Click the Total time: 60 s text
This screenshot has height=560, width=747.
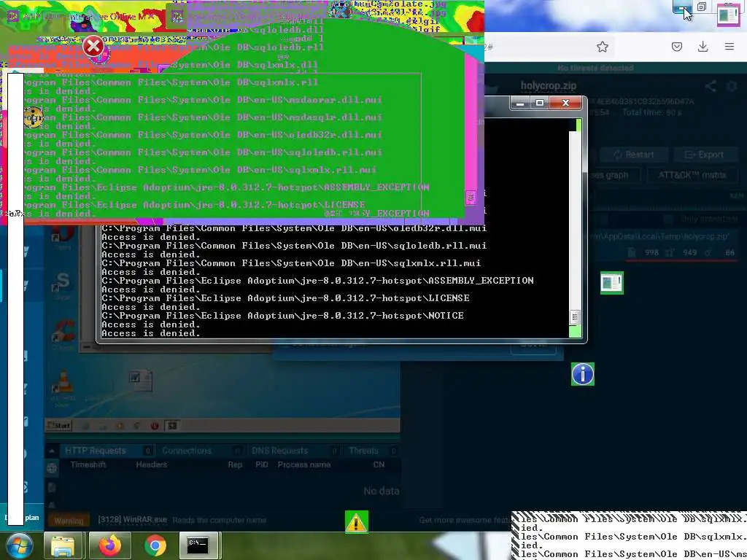(651, 112)
